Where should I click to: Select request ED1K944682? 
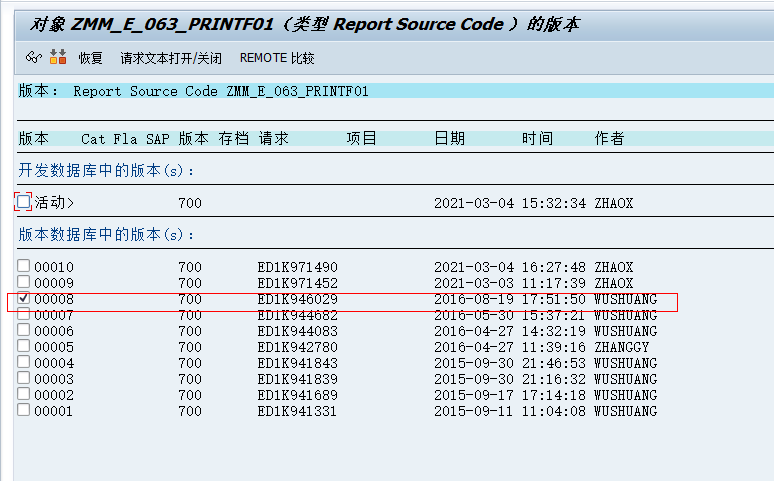coord(298,315)
